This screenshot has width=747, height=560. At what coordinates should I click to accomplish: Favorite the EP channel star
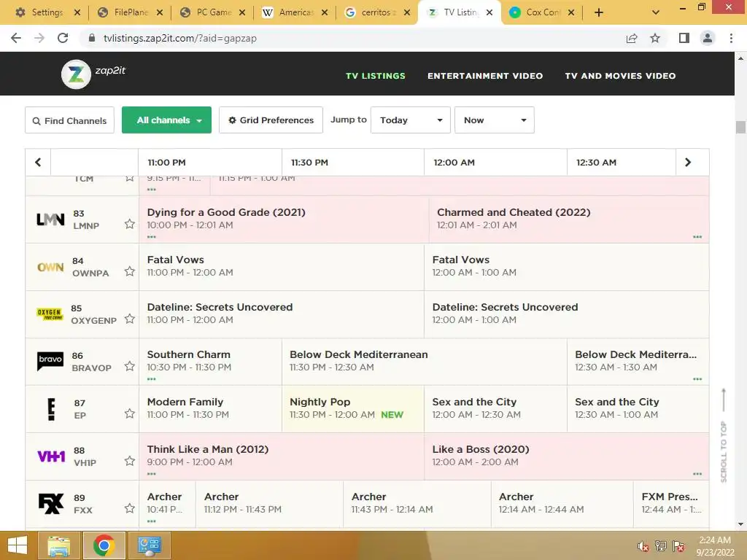(x=130, y=413)
